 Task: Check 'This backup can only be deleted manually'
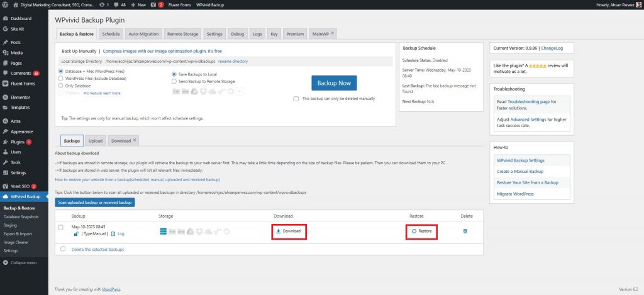point(296,99)
